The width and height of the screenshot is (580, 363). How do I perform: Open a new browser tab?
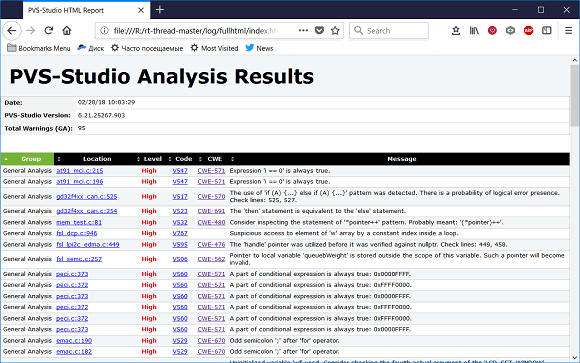click(160, 10)
